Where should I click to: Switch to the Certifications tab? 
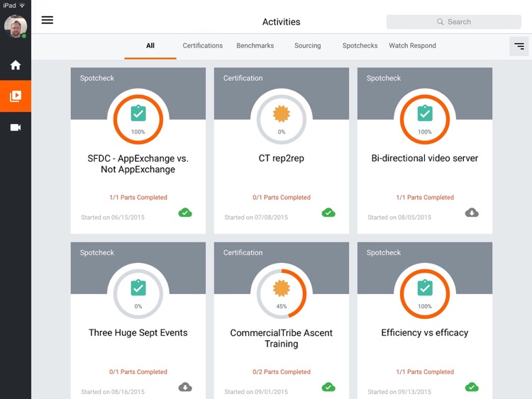pyautogui.click(x=203, y=45)
